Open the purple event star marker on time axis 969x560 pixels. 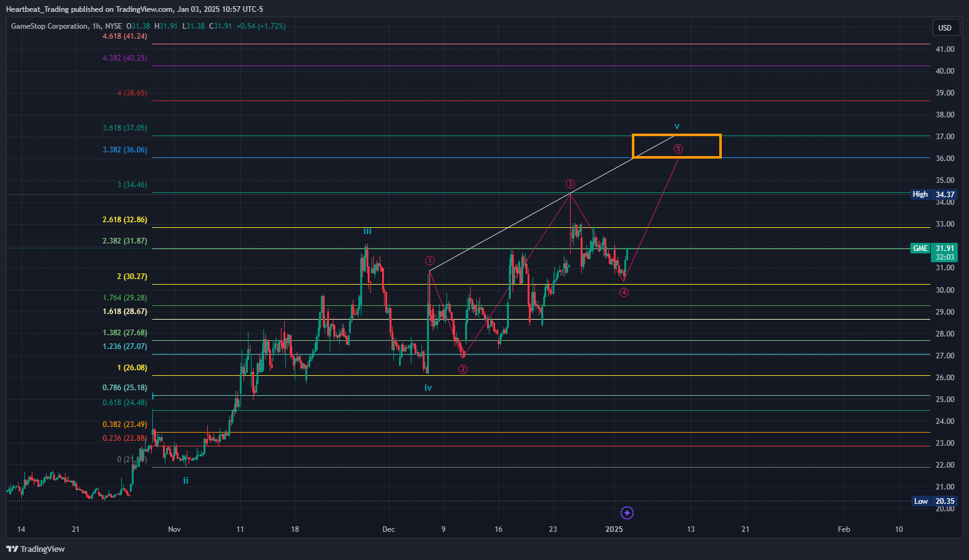click(627, 513)
